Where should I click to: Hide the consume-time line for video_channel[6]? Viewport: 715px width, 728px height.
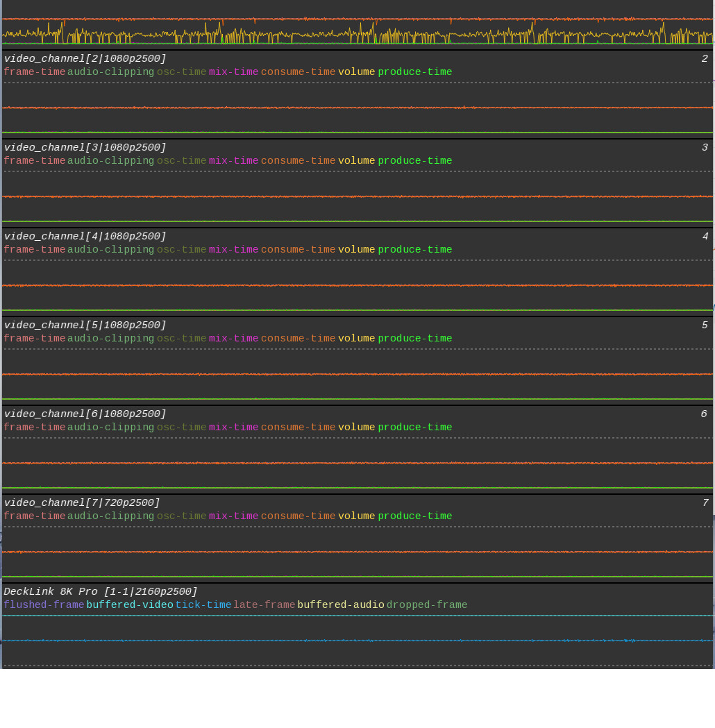[x=298, y=427]
